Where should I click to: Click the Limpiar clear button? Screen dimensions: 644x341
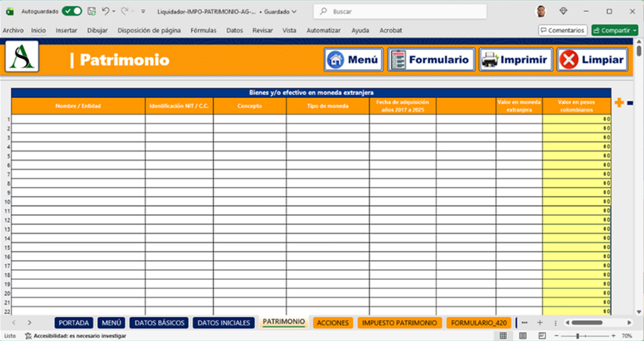[593, 60]
